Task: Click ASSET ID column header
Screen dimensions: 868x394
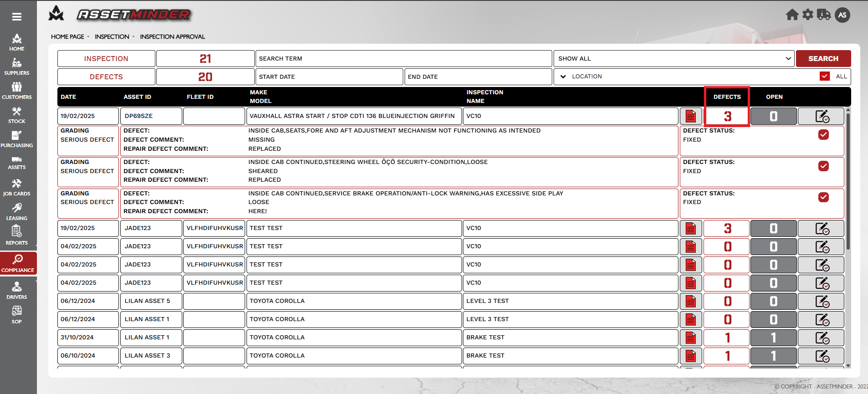Action: tap(137, 97)
